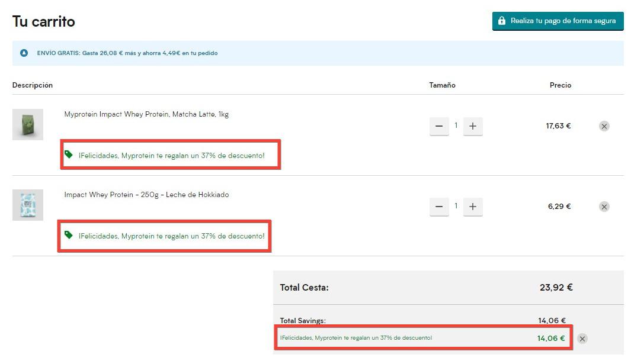
Task: Click the 'Descripción' column header
Action: pyautogui.click(x=33, y=85)
